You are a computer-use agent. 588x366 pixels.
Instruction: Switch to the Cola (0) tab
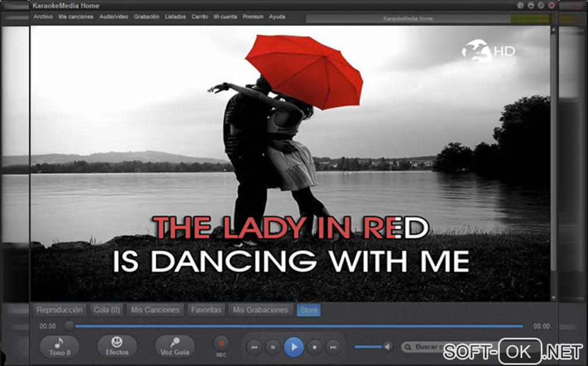point(107,310)
